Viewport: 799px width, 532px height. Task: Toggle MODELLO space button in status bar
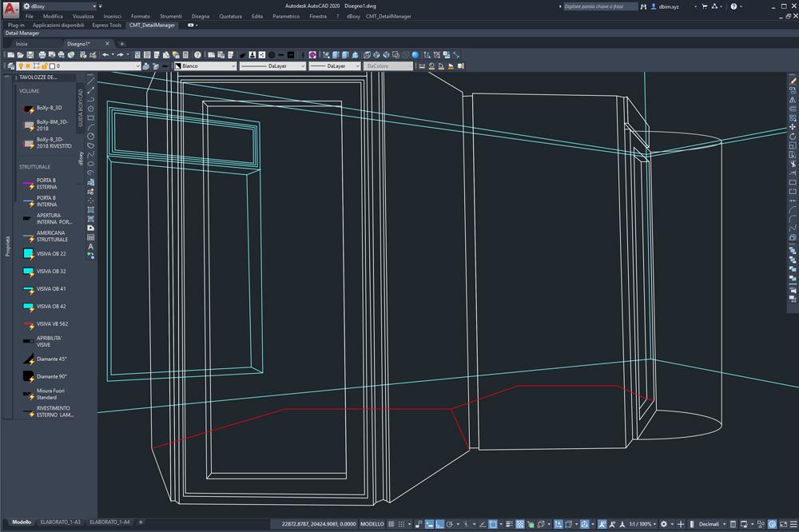(372, 524)
